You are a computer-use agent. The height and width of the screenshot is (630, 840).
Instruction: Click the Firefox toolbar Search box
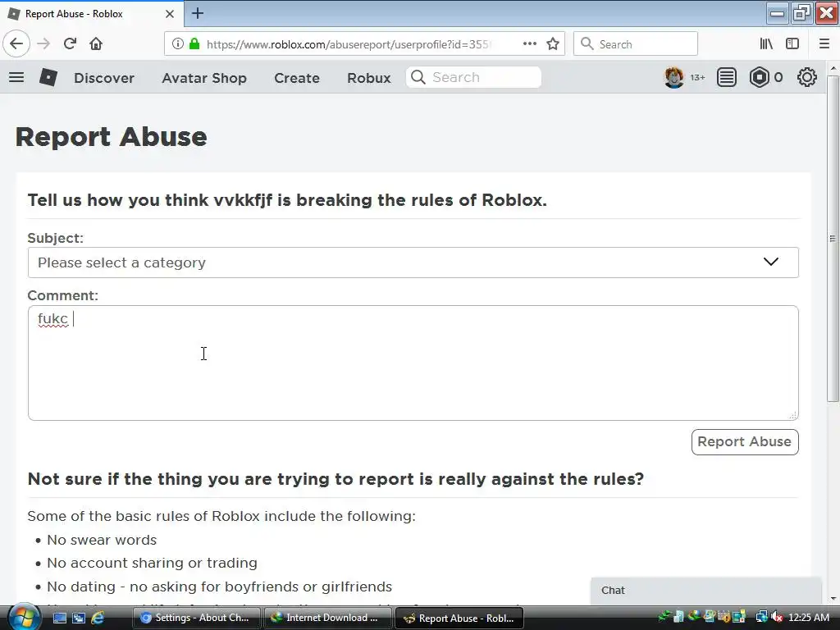point(636,44)
